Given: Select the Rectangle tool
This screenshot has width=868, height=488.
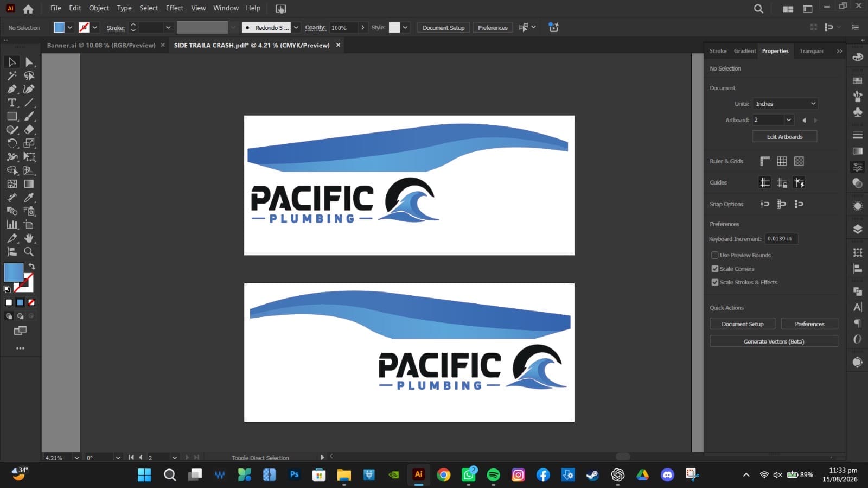Looking at the screenshot, I should point(12,116).
